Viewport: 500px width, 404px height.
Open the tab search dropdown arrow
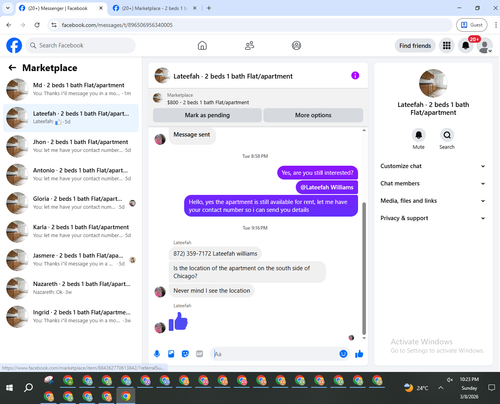(8, 8)
